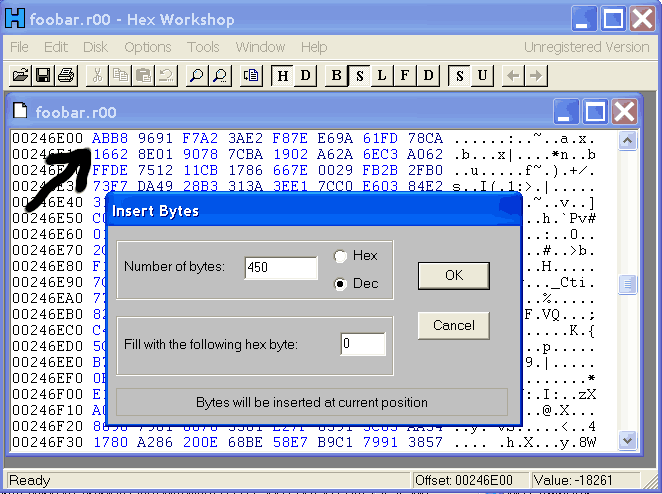Switch to Decimal display with the D button next to H
Viewport: 662px width, 494px height.
(x=305, y=76)
